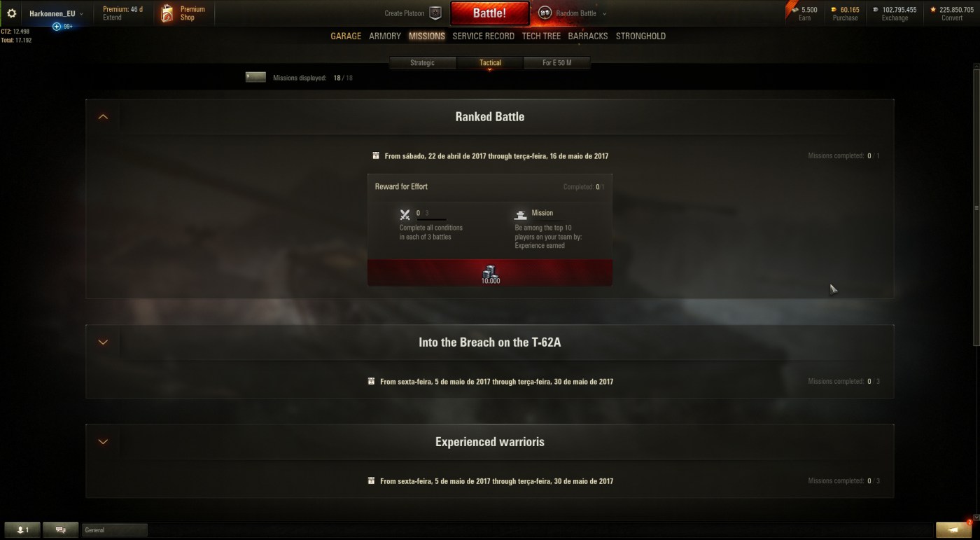
Task: Select the For E 50 M tab
Action: click(557, 63)
